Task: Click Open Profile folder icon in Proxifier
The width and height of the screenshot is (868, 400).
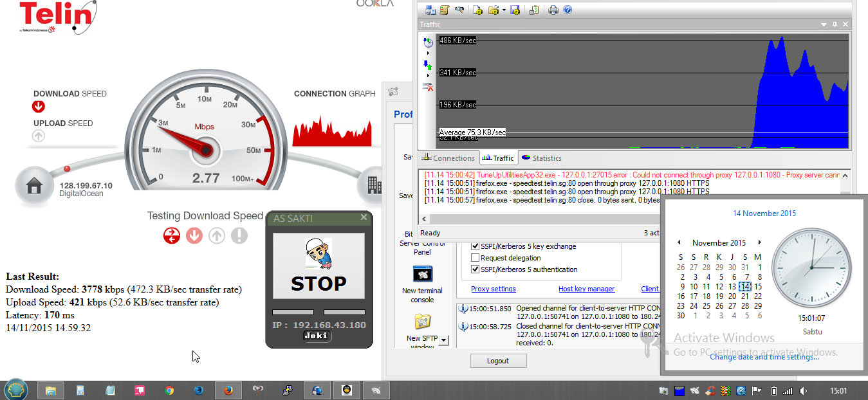Action: pos(493,10)
